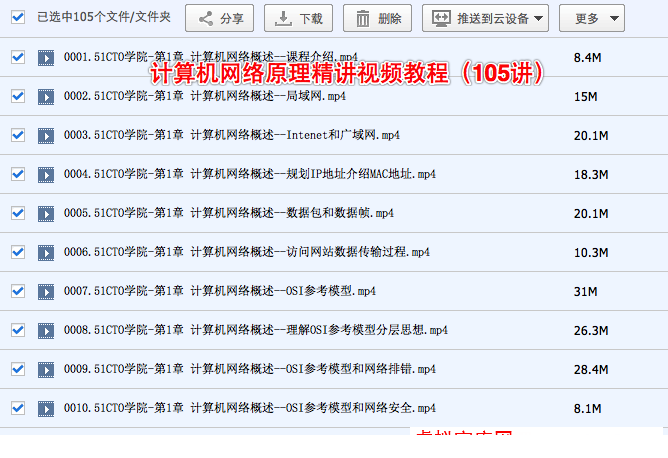Toggle checkbox for file 0009 网络排错
Screen dimensions: 668x458
pos(18,369)
